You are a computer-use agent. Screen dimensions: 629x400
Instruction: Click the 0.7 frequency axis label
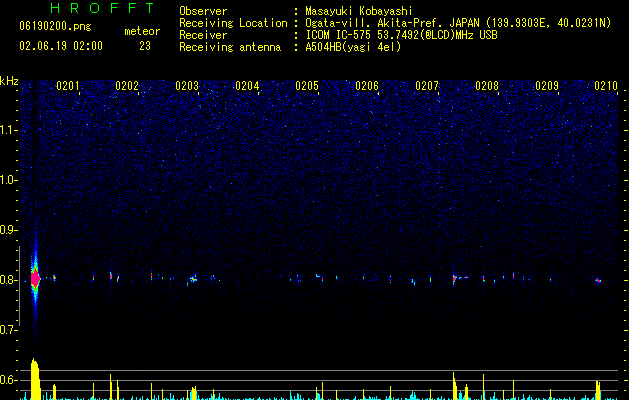[9, 330]
